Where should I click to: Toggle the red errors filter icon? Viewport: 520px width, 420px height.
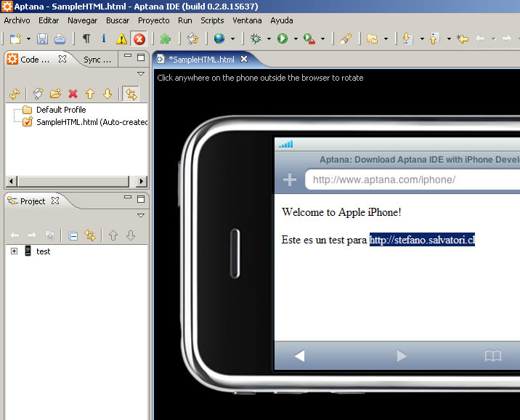[139, 39]
